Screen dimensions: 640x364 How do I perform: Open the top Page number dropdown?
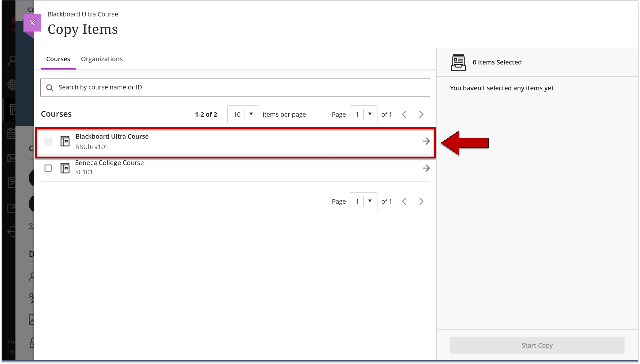364,114
